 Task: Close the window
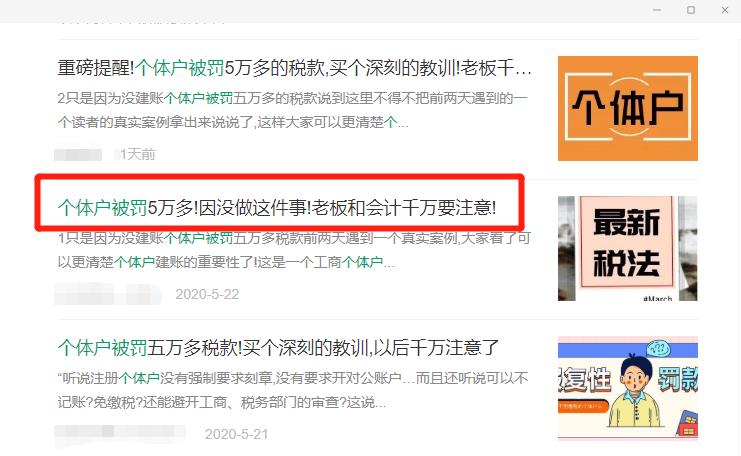pos(725,10)
